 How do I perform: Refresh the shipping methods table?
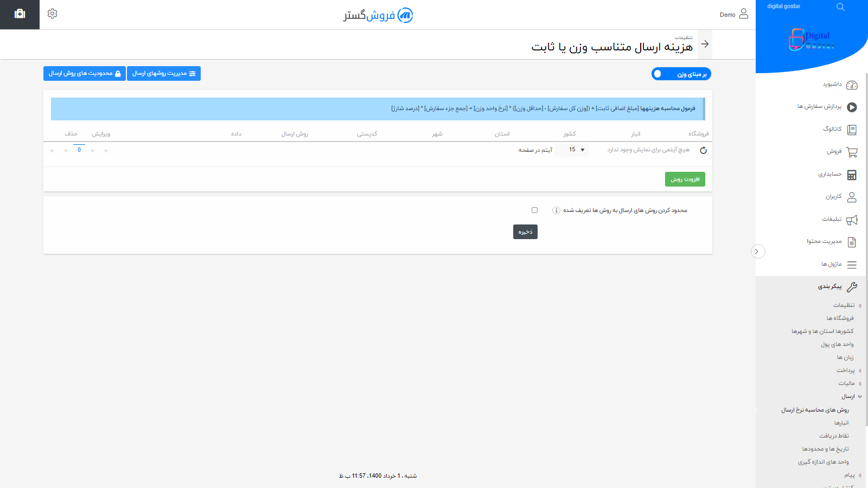point(704,151)
